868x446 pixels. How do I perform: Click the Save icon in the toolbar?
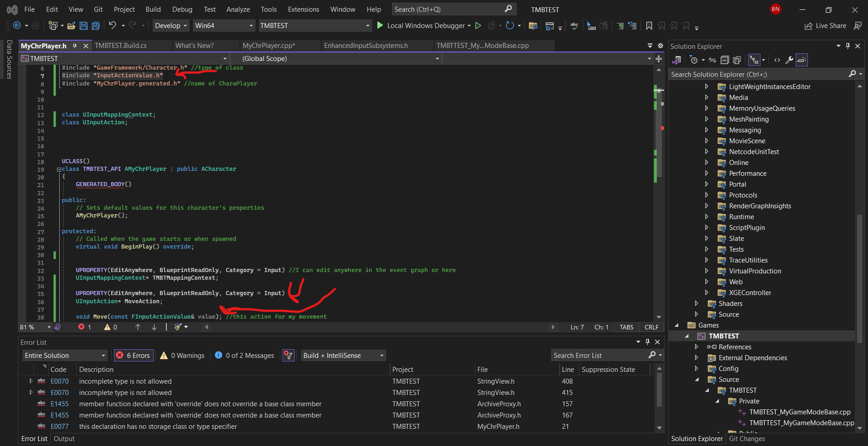84,26
